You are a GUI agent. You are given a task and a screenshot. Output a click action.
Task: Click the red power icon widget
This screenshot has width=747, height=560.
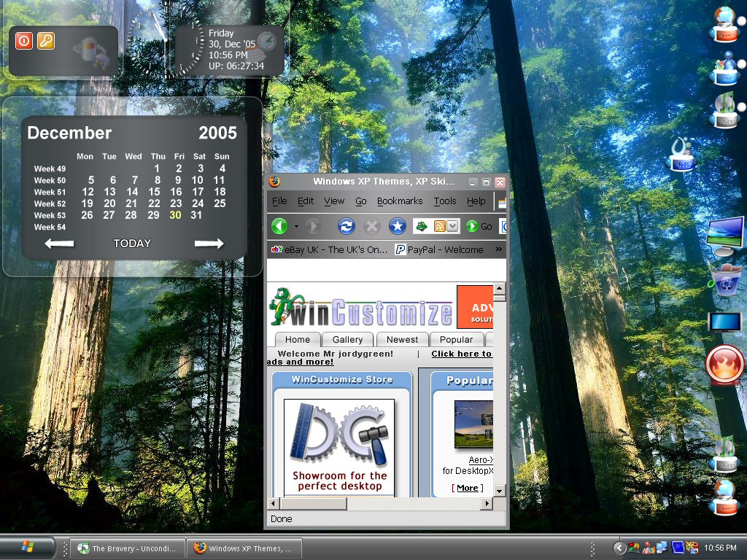(x=24, y=41)
